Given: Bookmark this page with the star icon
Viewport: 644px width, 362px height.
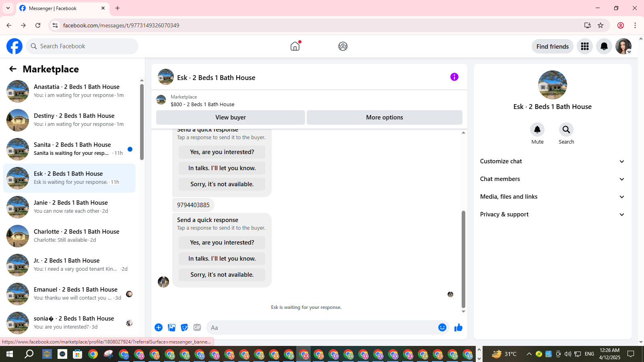Looking at the screenshot, I should tap(601, 25).
